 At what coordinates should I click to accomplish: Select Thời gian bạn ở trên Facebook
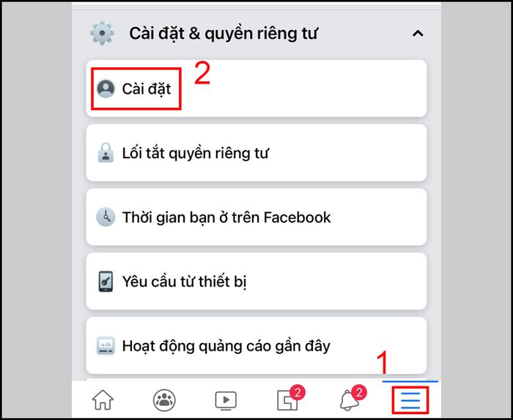pos(256,217)
